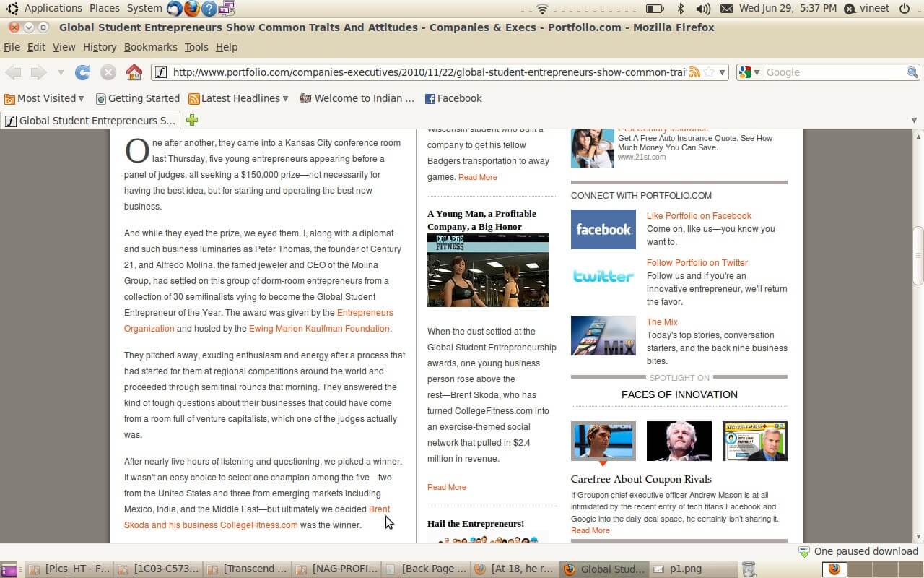Viewport: 924px width, 578px height.
Task: Subscribe using the RSS feed icon in the address bar
Action: [694, 72]
